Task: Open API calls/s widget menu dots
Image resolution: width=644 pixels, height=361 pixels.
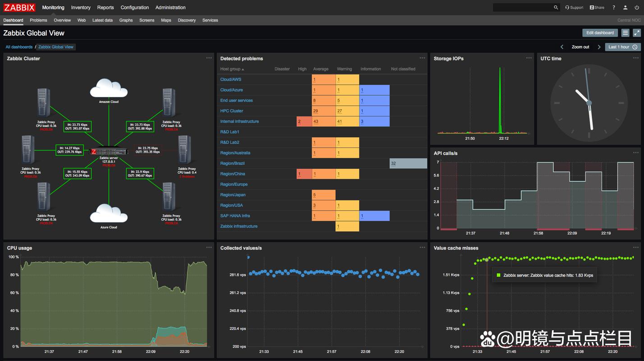Action: [x=635, y=153]
